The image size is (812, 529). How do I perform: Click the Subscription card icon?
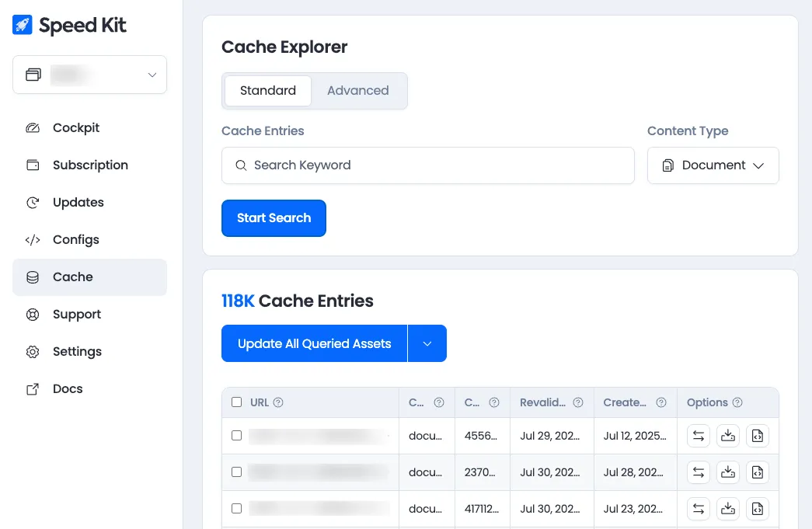(33, 165)
